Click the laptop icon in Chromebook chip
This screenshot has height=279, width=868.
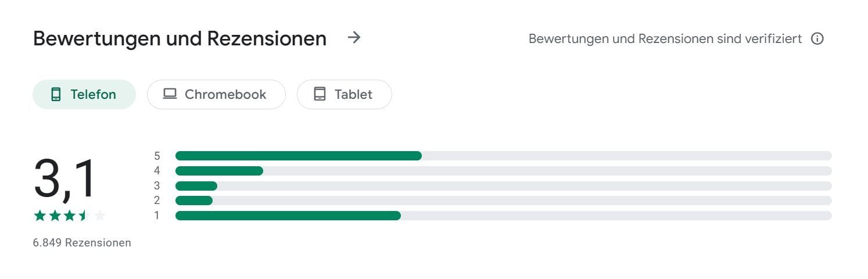pyautogui.click(x=170, y=94)
